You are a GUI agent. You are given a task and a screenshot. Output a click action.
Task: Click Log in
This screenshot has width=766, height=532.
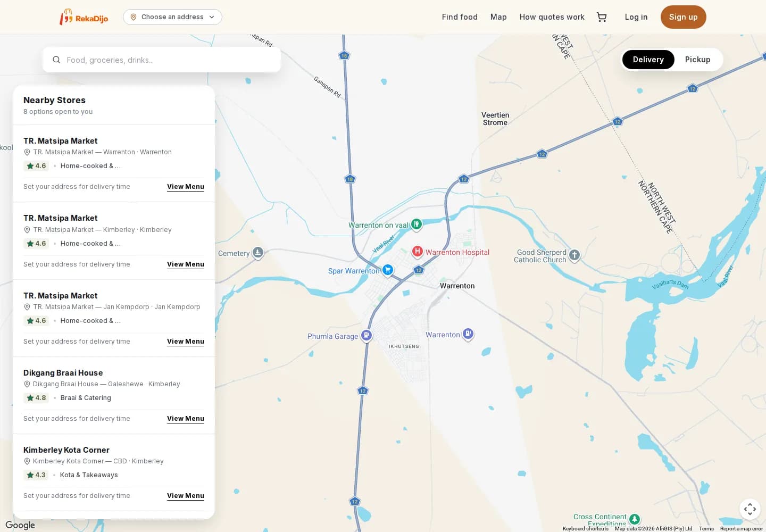pyautogui.click(x=636, y=17)
